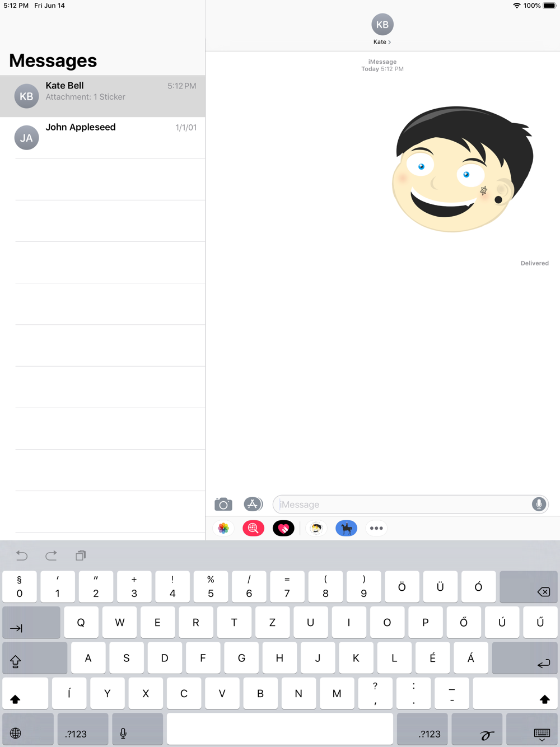This screenshot has width=560, height=747.
Task: Open the blue horse rider app icon
Action: (347, 528)
